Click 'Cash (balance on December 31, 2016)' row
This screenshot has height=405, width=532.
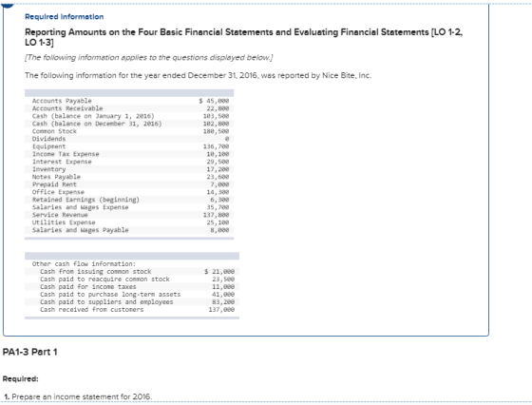pos(129,124)
